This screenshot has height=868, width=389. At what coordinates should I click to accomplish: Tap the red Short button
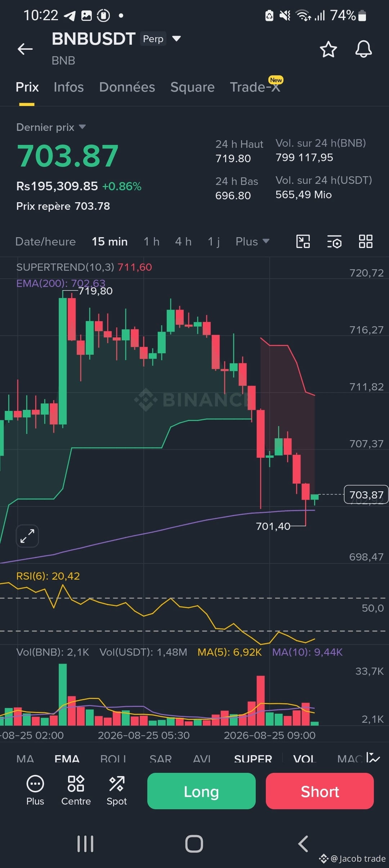pos(320,791)
